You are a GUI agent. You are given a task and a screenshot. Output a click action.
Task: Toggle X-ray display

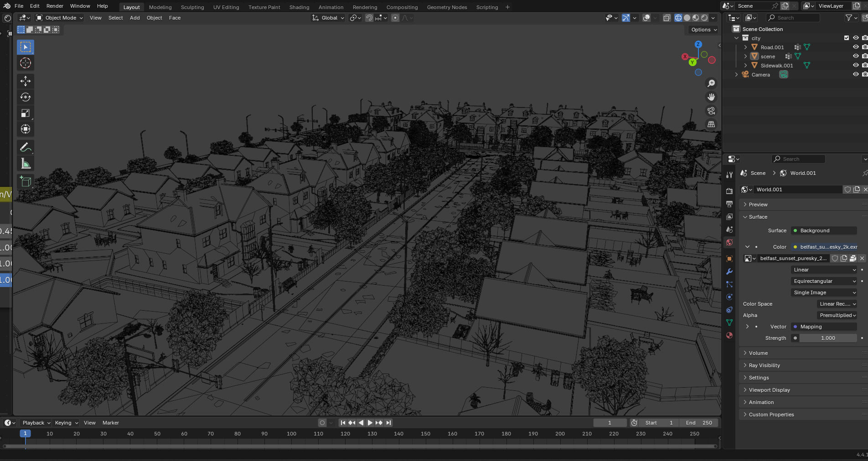pyautogui.click(x=666, y=18)
